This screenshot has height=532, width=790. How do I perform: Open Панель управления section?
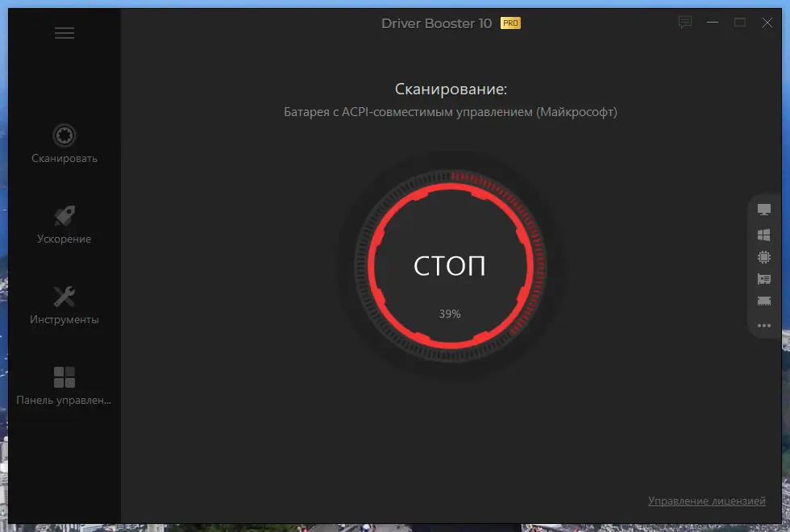[x=64, y=386]
